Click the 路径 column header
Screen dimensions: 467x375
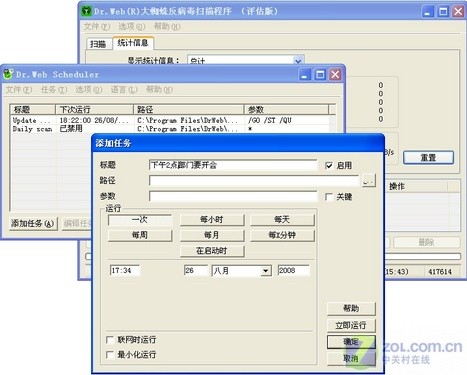(x=189, y=109)
